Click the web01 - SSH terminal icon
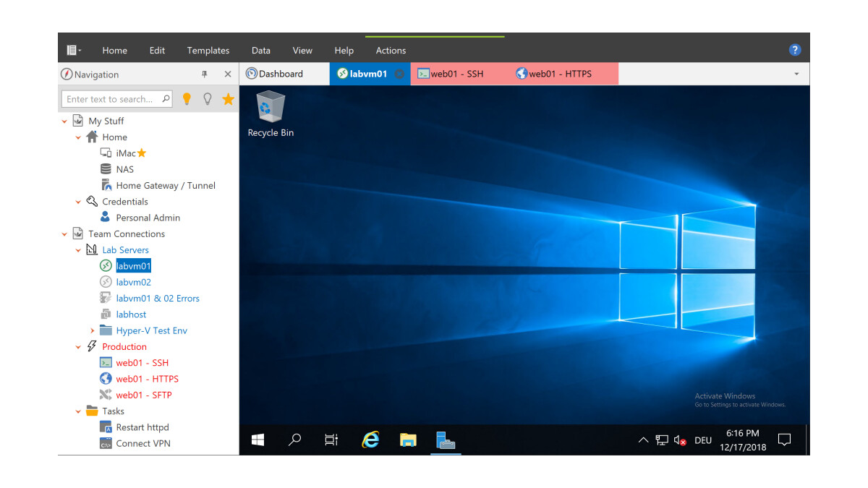The width and height of the screenshot is (868, 488). click(106, 363)
